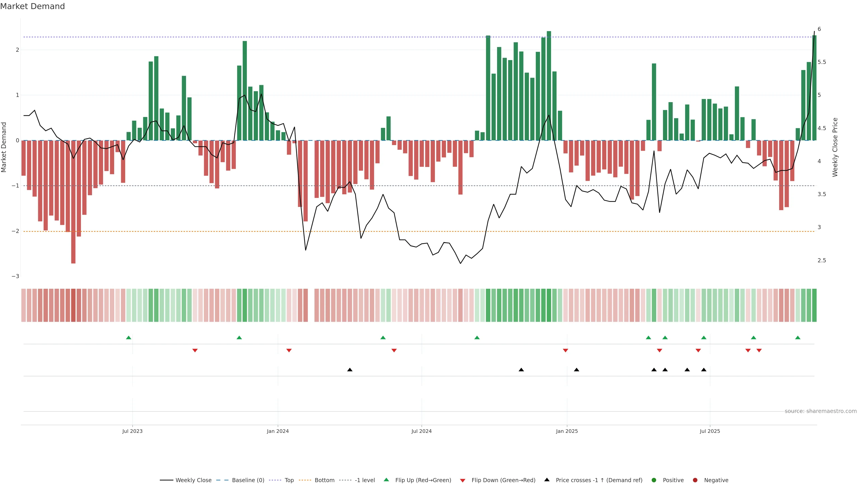The image size is (868, 488).
Task: Click the last green flip-up marker
Action: coord(797,338)
